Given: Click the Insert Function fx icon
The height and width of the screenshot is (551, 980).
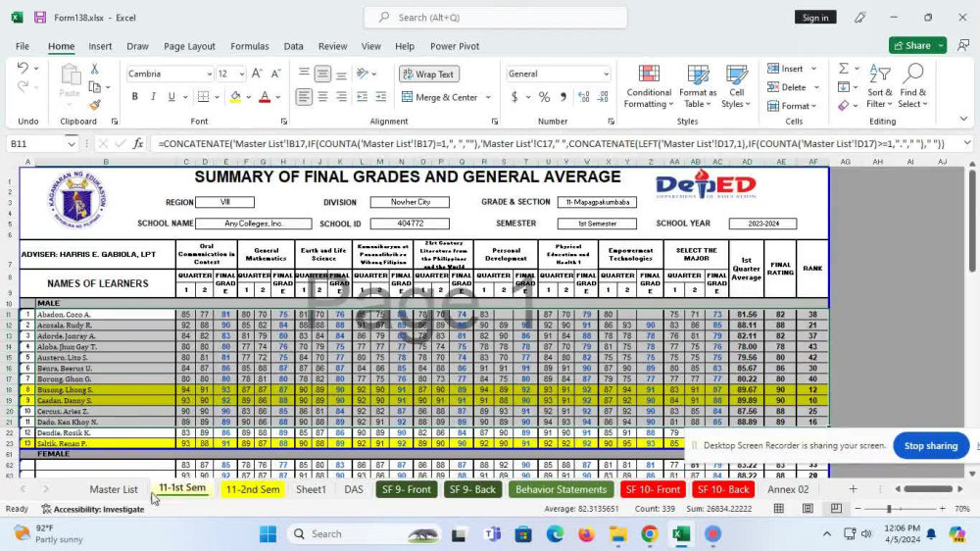Looking at the screenshot, I should (x=138, y=144).
